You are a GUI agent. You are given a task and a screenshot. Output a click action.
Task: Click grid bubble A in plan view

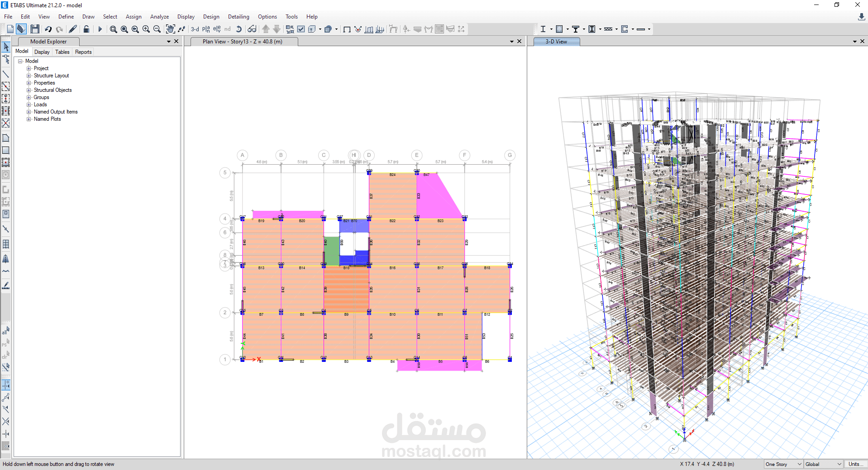tap(243, 155)
